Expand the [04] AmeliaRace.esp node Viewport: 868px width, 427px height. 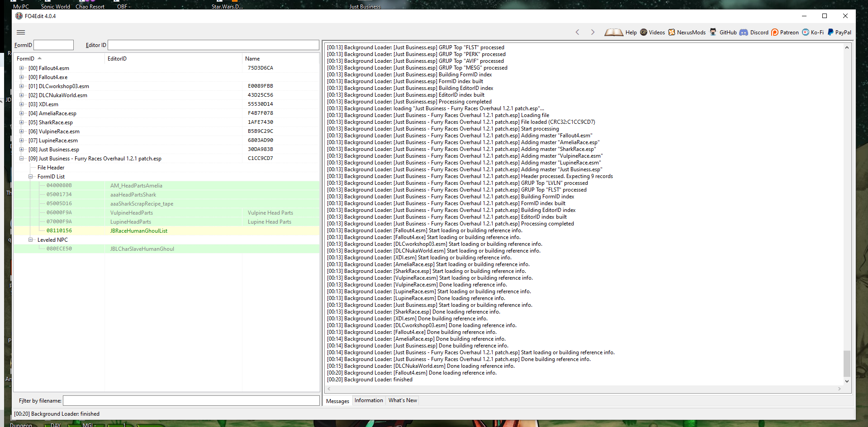(21, 113)
